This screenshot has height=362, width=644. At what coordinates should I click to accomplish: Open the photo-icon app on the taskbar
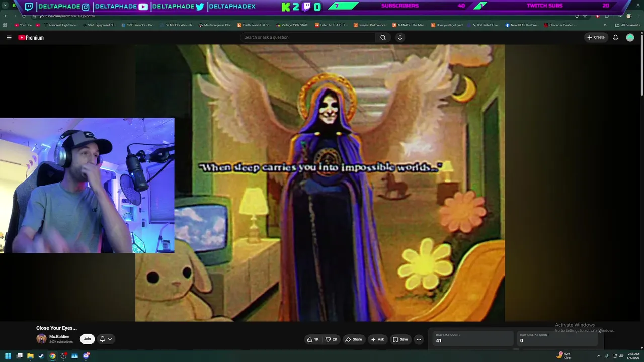tap(75, 356)
